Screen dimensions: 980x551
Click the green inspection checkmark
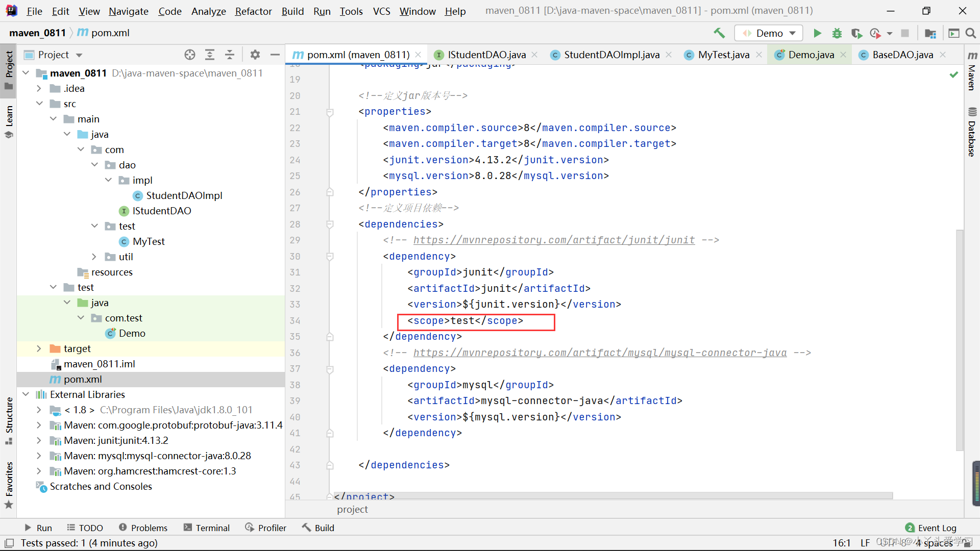953,75
